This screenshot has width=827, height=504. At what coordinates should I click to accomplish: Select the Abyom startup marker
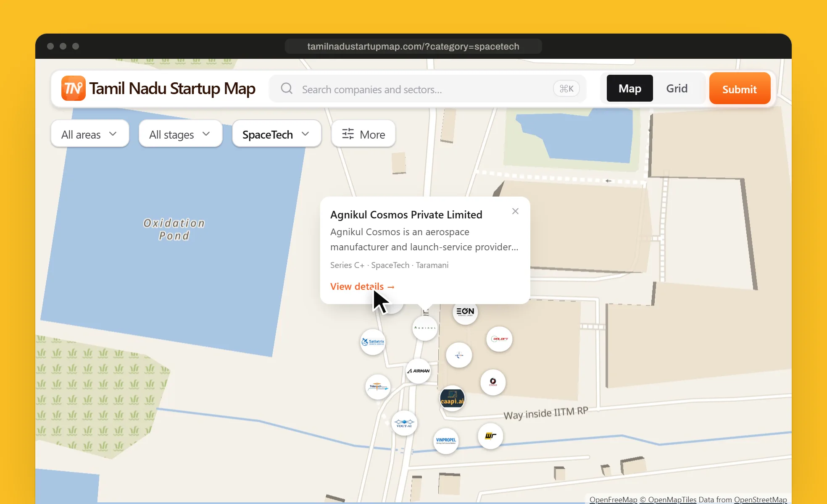(x=459, y=355)
